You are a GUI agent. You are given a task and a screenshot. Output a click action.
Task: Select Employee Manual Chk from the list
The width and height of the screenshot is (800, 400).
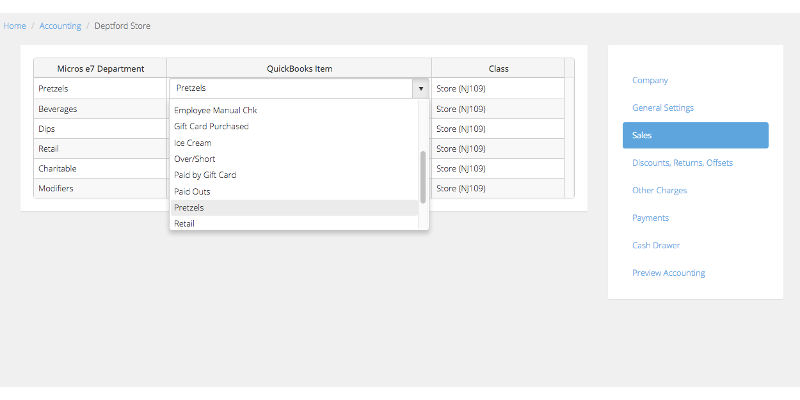click(x=294, y=110)
